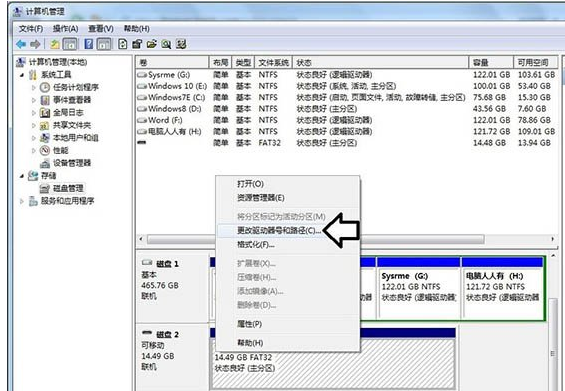Expand the 服务和应用程序 node arrow

point(22,201)
